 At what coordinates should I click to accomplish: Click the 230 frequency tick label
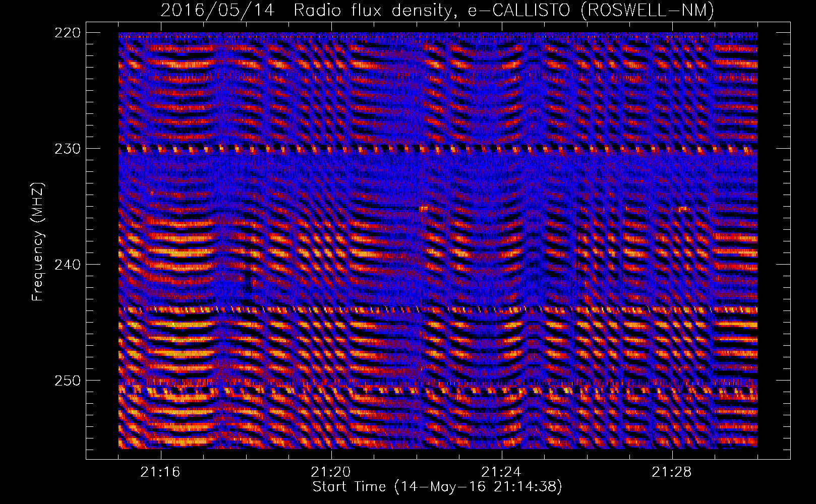(67, 149)
